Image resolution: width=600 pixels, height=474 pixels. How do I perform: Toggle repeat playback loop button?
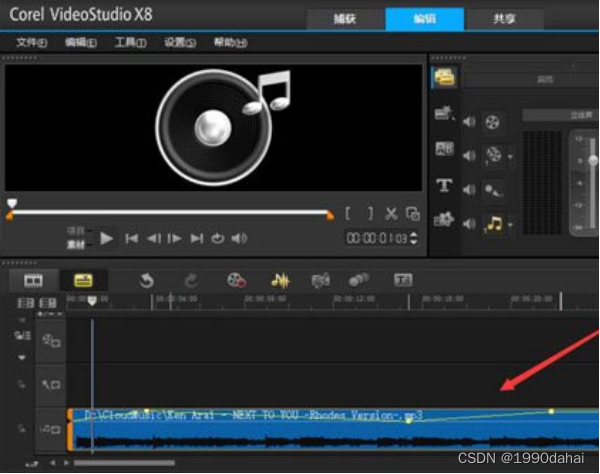[x=218, y=239]
